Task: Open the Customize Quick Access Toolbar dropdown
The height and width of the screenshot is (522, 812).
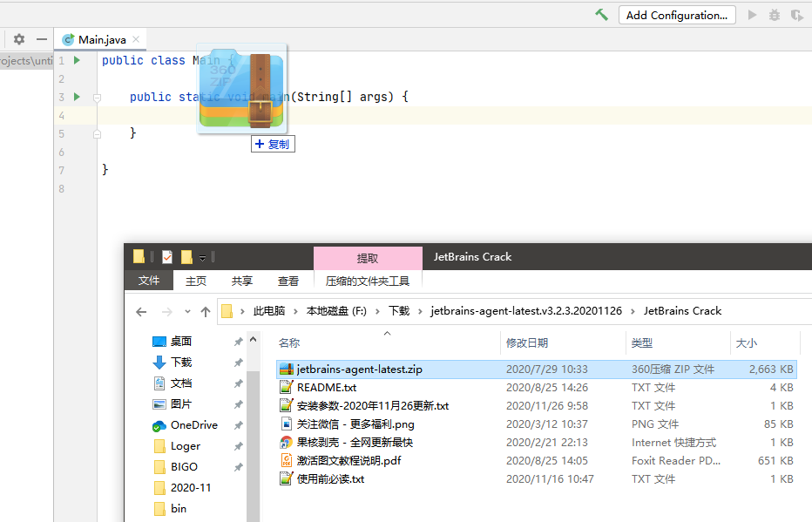Action: (x=202, y=257)
